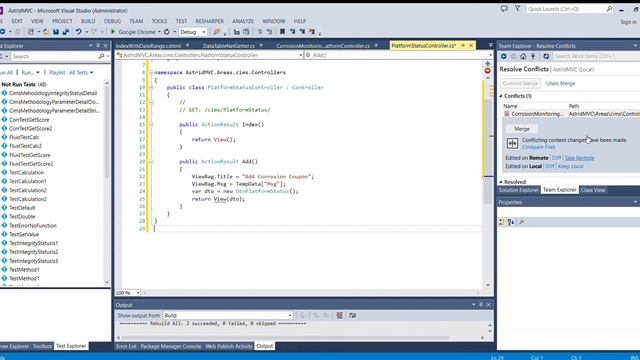Open the document tabs overflow dropdown
The image size is (640, 360).
[x=490, y=46]
